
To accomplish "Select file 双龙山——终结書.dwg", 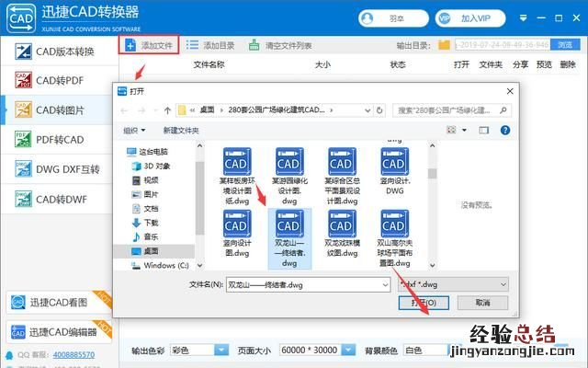I will tap(289, 238).
